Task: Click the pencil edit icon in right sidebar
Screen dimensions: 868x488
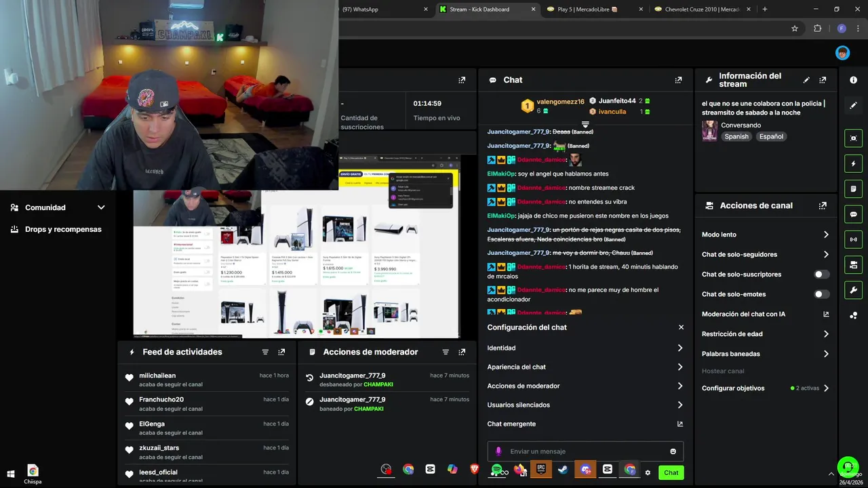Action: coord(853,105)
